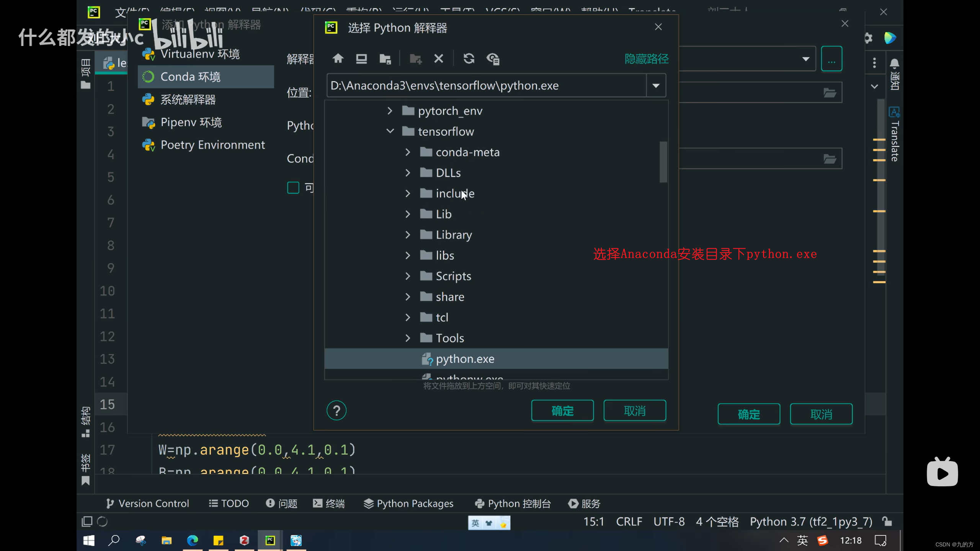Viewport: 980px width, 551px height.
Task: Click the lock icon in status bar
Action: [887, 521]
